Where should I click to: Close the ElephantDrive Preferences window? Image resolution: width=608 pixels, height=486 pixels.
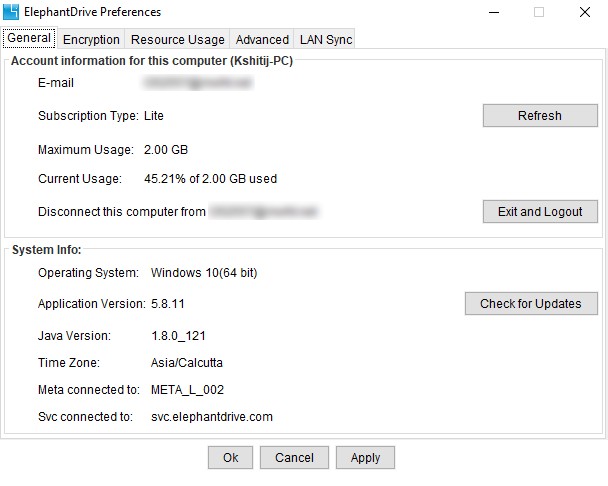[585, 12]
